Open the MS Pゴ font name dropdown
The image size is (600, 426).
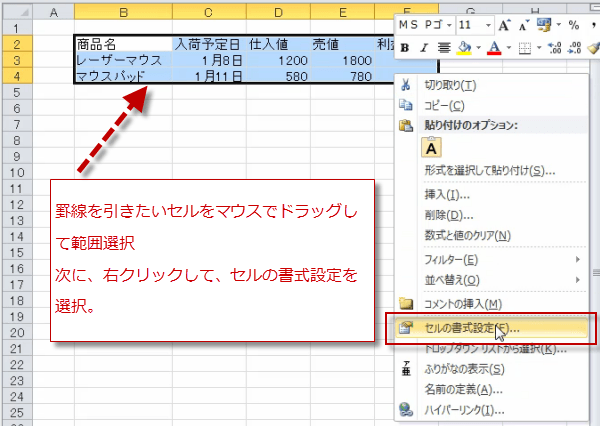pos(449,26)
